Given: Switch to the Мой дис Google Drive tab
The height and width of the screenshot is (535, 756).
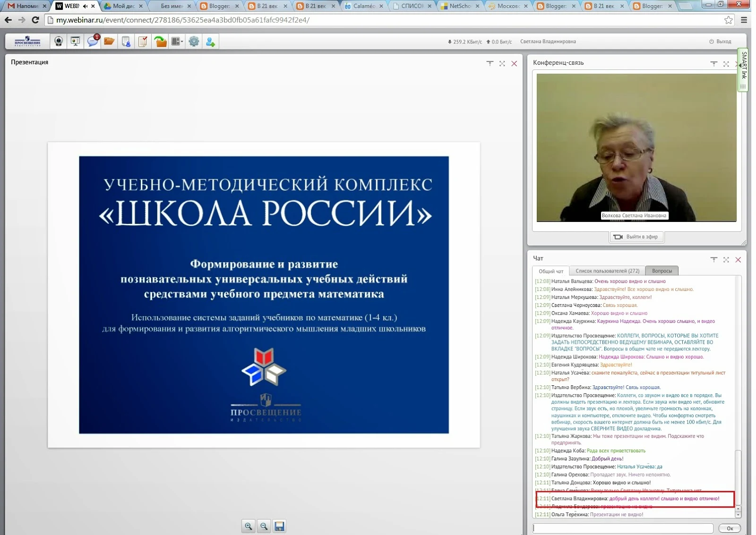Looking at the screenshot, I should (x=123, y=6).
